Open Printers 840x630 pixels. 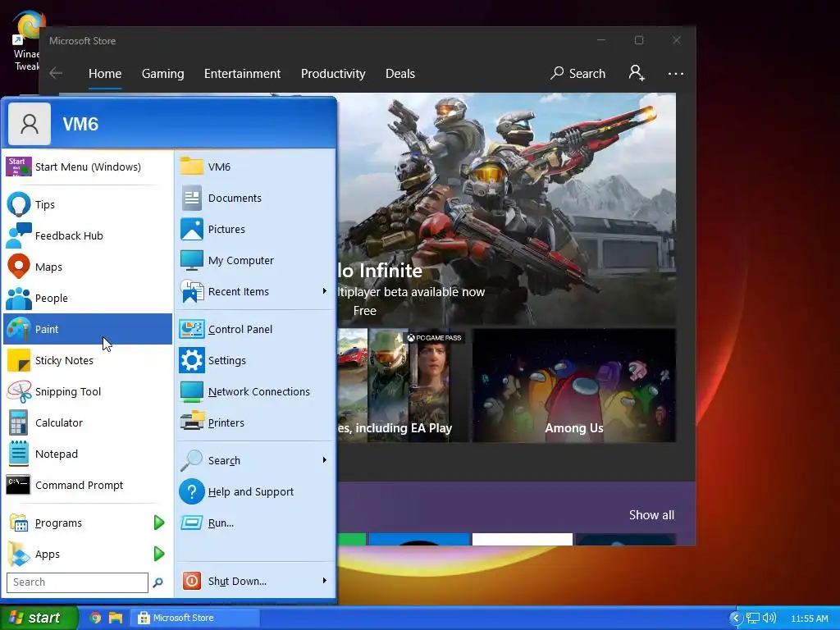tap(255, 422)
